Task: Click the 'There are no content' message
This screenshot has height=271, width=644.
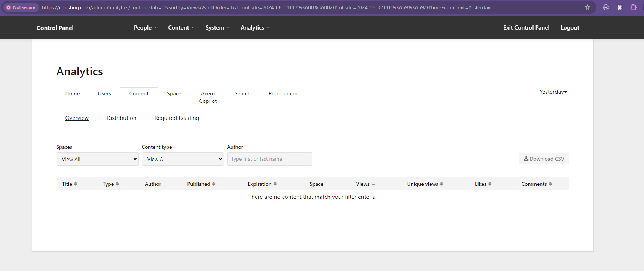Action: (x=312, y=197)
